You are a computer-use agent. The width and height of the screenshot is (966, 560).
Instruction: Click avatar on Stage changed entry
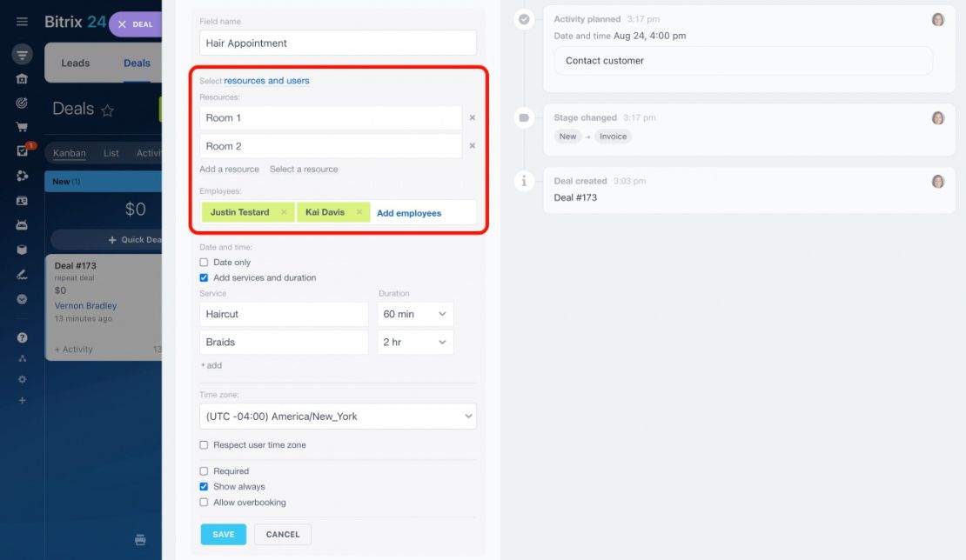click(x=937, y=118)
